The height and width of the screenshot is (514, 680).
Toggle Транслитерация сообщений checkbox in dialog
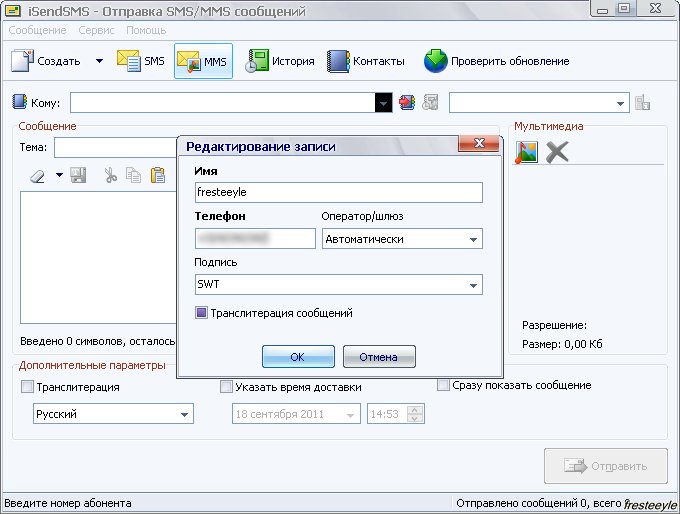tap(202, 313)
